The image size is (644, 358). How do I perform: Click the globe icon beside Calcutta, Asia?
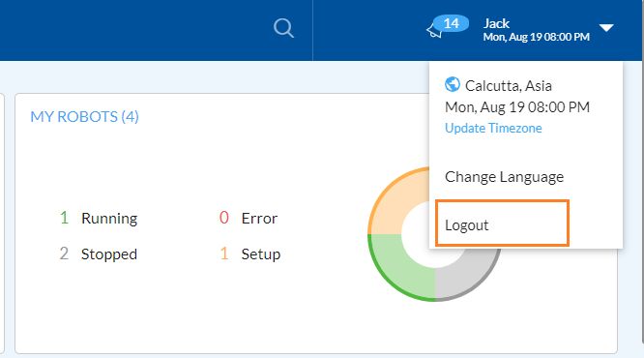tap(453, 85)
